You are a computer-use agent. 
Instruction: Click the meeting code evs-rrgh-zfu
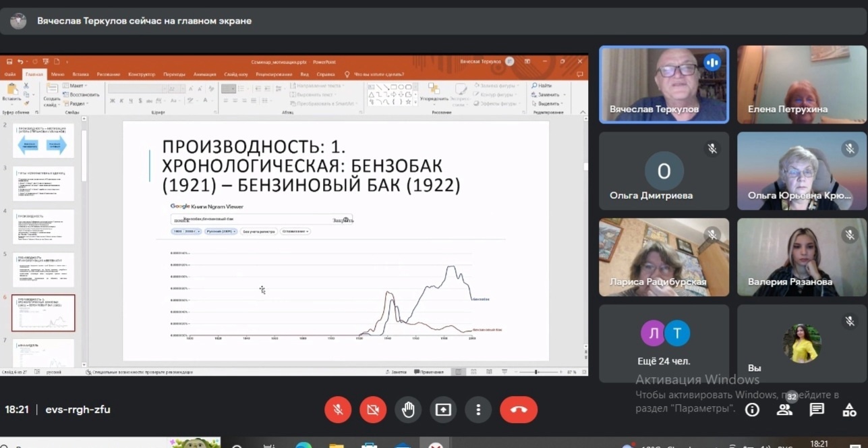pos(78,410)
